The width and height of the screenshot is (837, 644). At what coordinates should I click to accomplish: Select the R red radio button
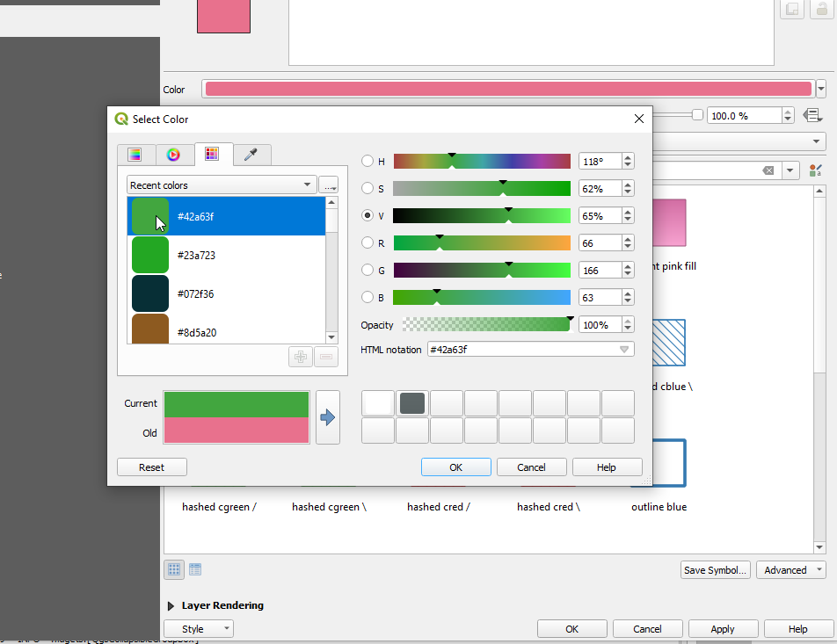click(x=368, y=242)
